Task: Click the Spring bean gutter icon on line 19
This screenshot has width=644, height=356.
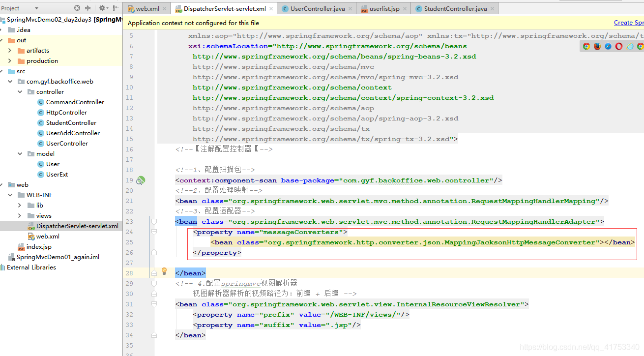Action: (x=140, y=180)
